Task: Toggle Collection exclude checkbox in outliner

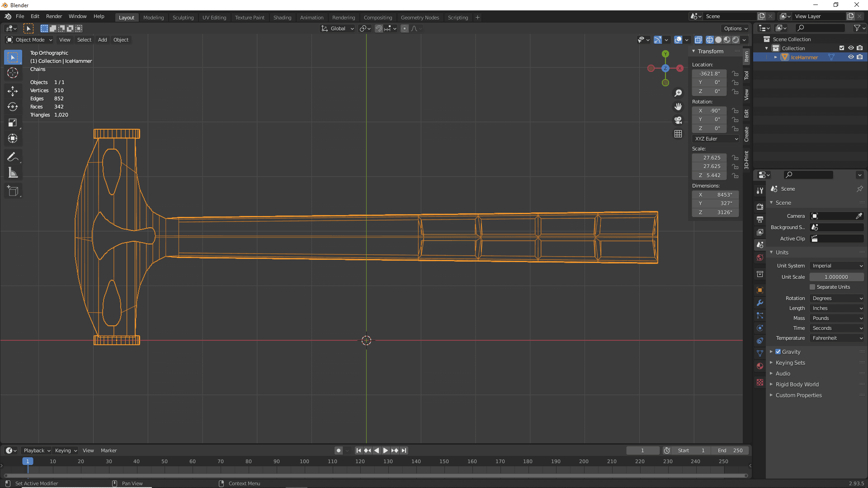Action: [x=842, y=48]
